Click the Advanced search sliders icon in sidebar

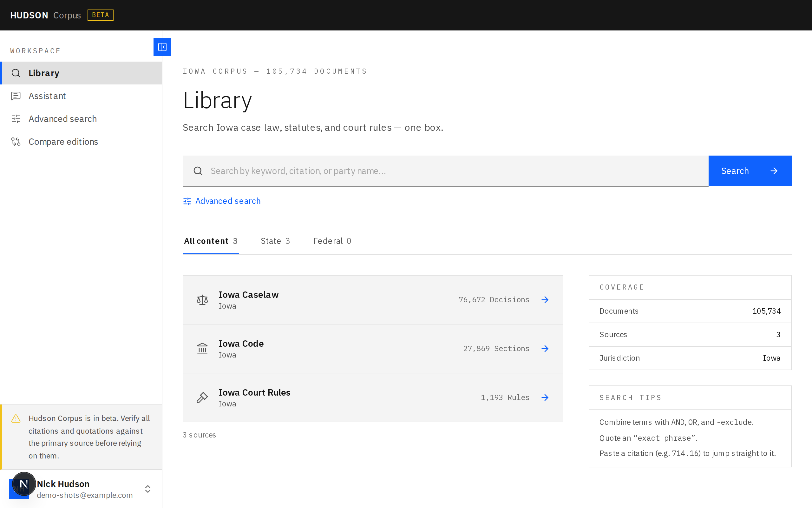(16, 119)
